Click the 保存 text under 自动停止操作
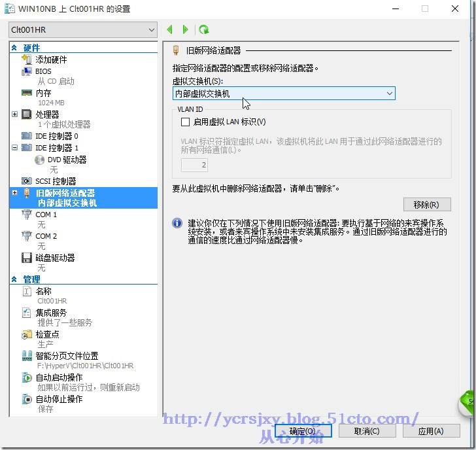The height and width of the screenshot is (450, 476). (x=46, y=409)
